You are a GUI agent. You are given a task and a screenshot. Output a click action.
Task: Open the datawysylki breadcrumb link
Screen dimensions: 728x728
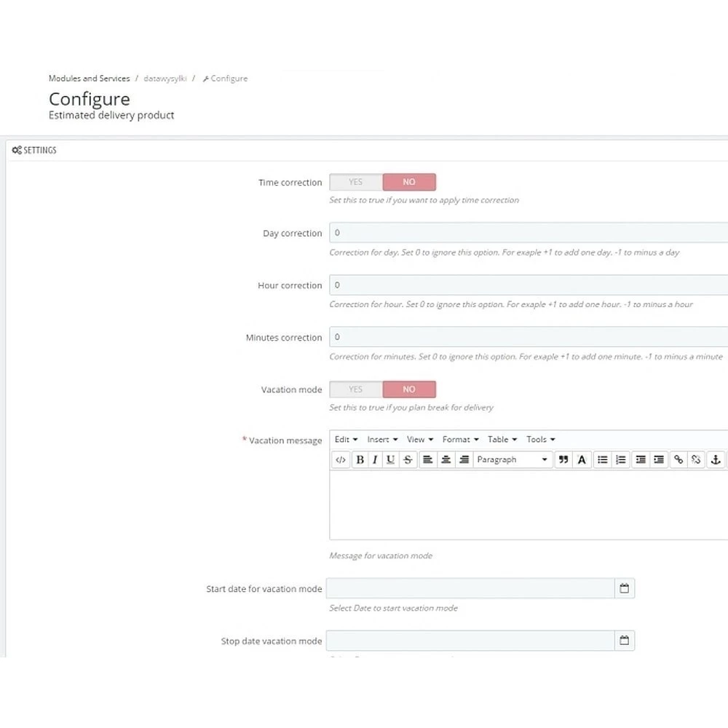pos(165,79)
